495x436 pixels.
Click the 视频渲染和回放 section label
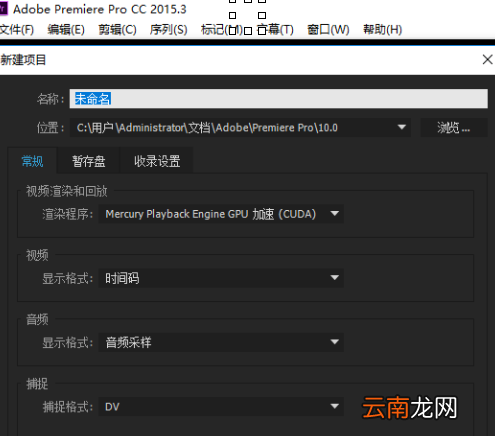(67, 191)
